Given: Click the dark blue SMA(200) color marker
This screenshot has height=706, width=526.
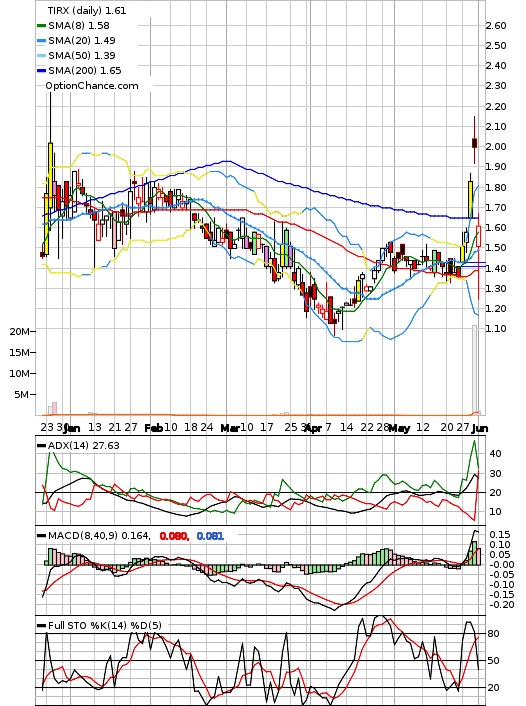Looking at the screenshot, I should click(x=41, y=71).
